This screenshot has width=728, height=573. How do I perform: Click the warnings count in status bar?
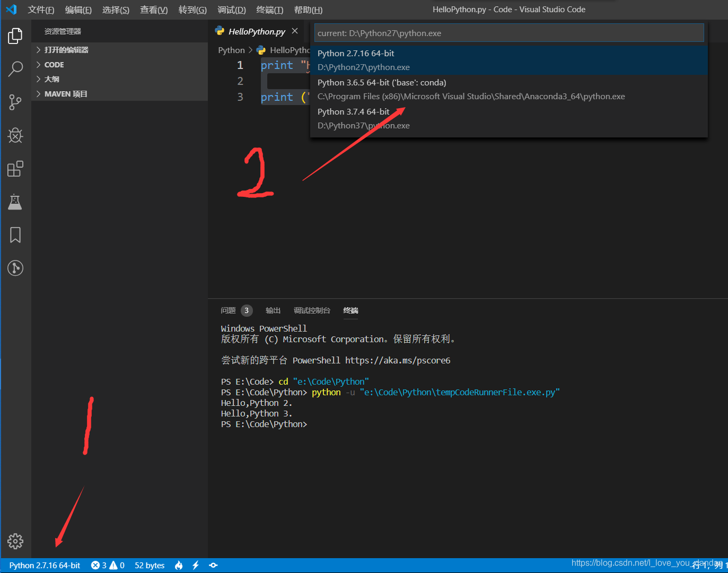point(117,566)
